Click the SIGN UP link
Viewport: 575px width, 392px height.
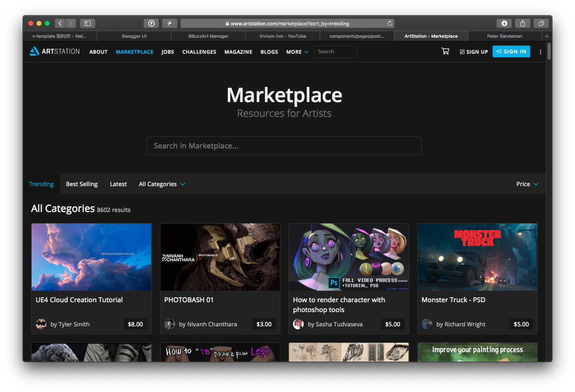(x=474, y=52)
